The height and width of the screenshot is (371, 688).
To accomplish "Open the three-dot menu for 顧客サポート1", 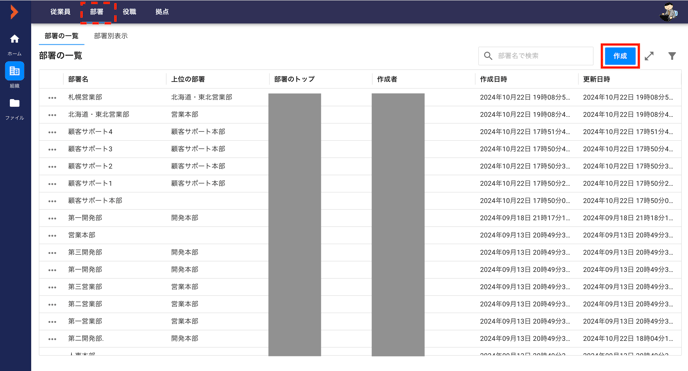I will tap(52, 184).
